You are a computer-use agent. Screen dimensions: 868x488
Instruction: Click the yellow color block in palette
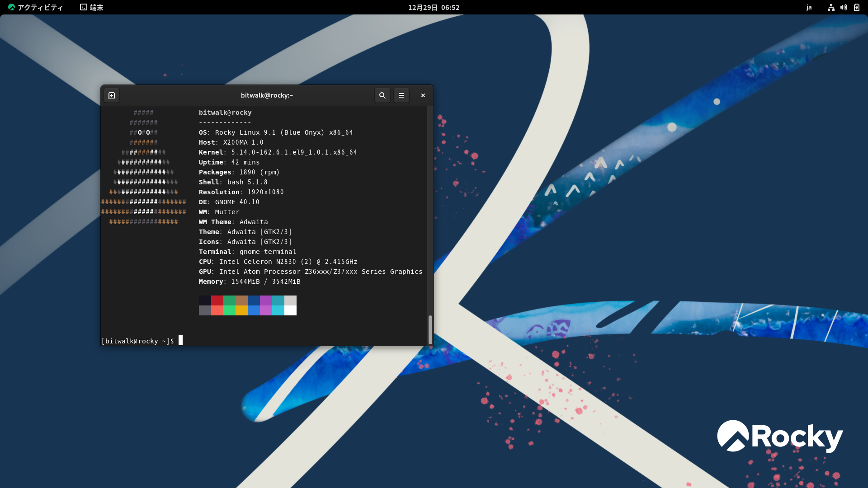tap(241, 310)
